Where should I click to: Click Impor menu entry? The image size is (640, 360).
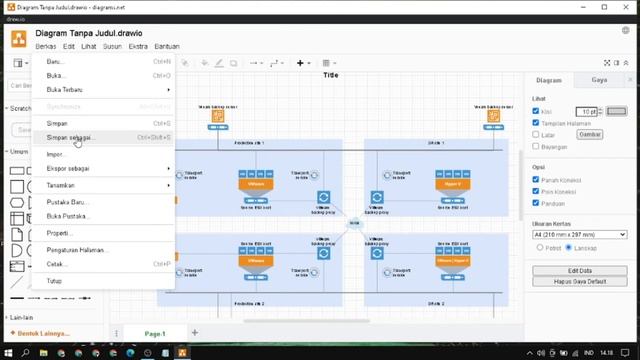click(103, 154)
